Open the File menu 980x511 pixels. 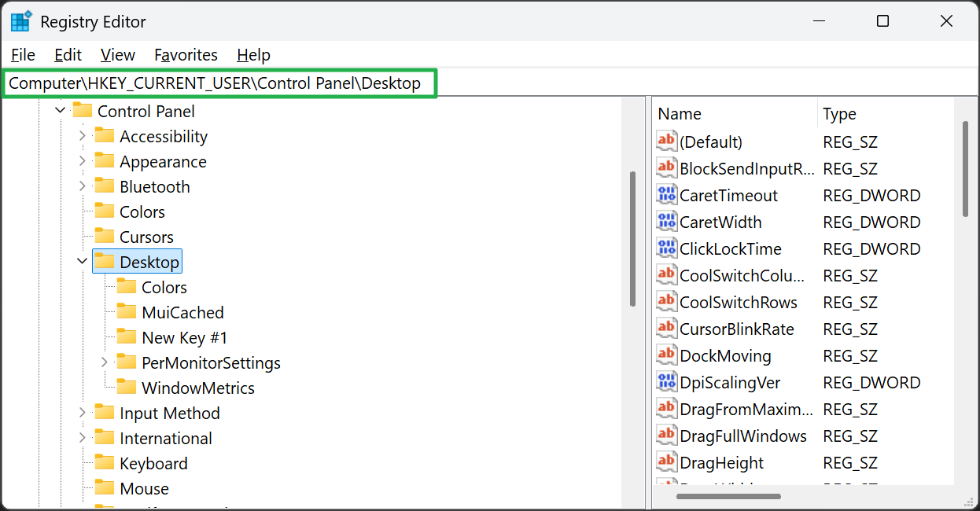(23, 55)
